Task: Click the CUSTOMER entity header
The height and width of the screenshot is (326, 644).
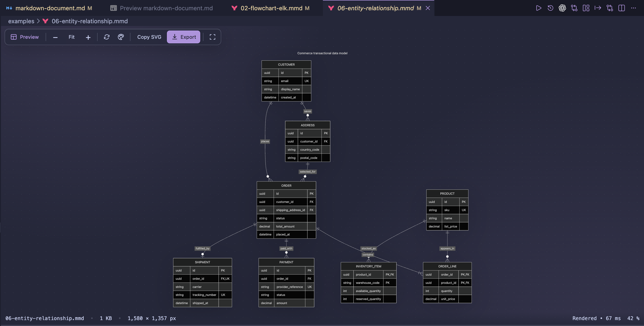Action: 286,65
